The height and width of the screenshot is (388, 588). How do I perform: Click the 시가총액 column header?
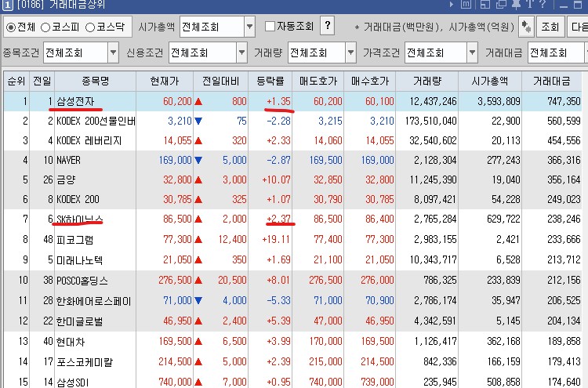click(490, 81)
